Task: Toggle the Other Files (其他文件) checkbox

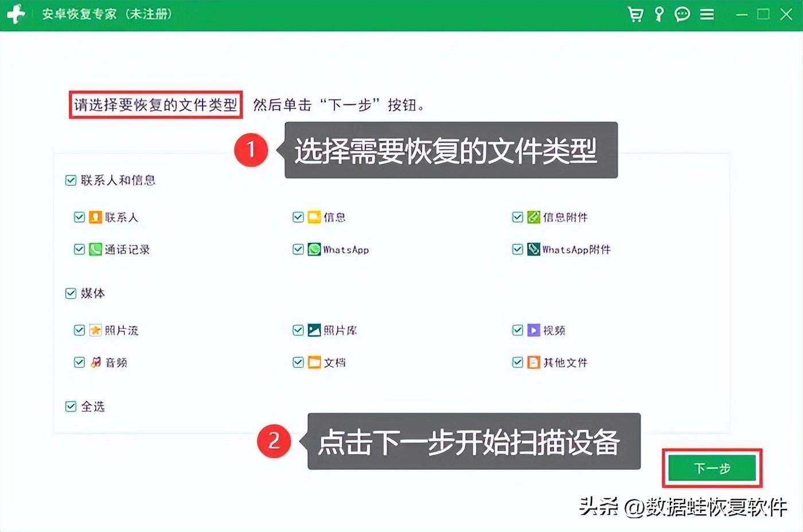Action: [x=517, y=362]
